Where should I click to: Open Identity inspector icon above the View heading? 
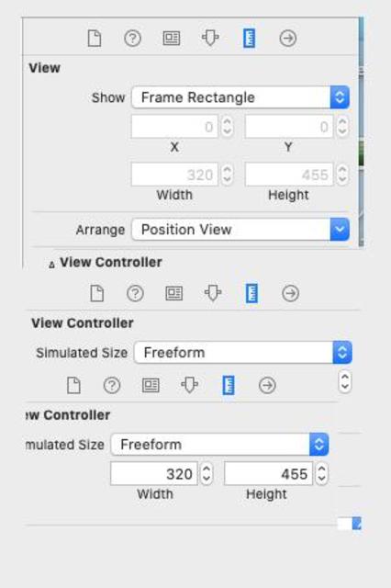[x=172, y=39]
